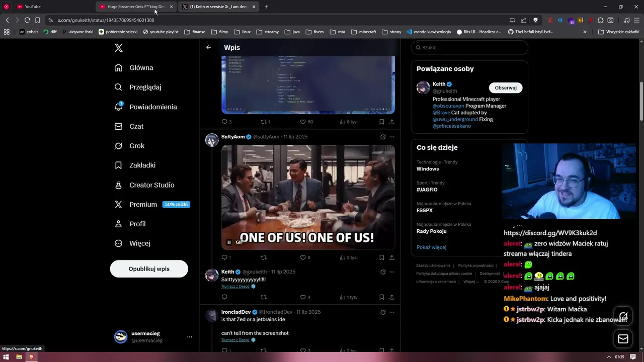Open the X logo home link
The height and width of the screenshot is (362, 644).
(x=119, y=48)
